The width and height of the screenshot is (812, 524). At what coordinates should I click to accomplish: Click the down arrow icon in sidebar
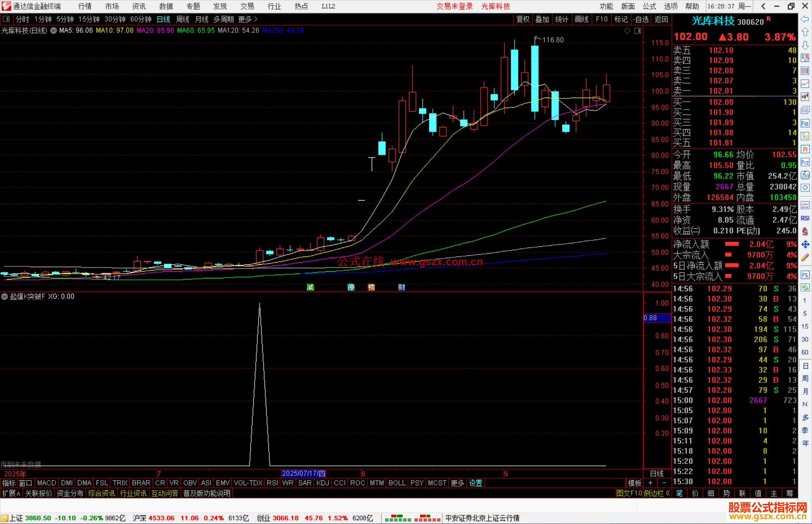tap(805, 45)
